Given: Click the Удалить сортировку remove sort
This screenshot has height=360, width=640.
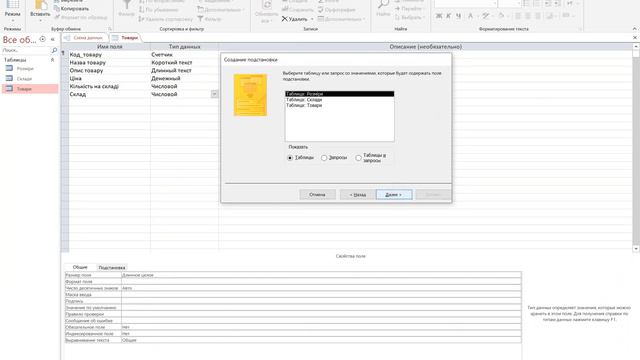Looking at the screenshot, I should click(165, 19).
